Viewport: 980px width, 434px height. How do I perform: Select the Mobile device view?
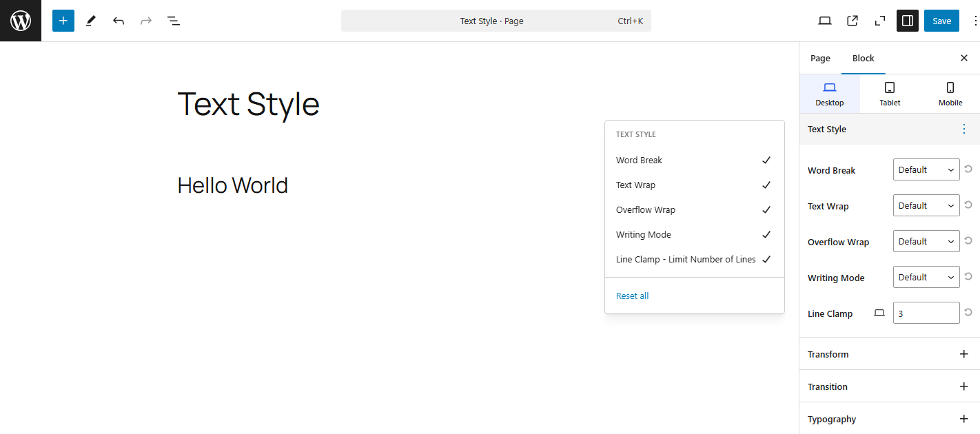pyautogui.click(x=950, y=94)
